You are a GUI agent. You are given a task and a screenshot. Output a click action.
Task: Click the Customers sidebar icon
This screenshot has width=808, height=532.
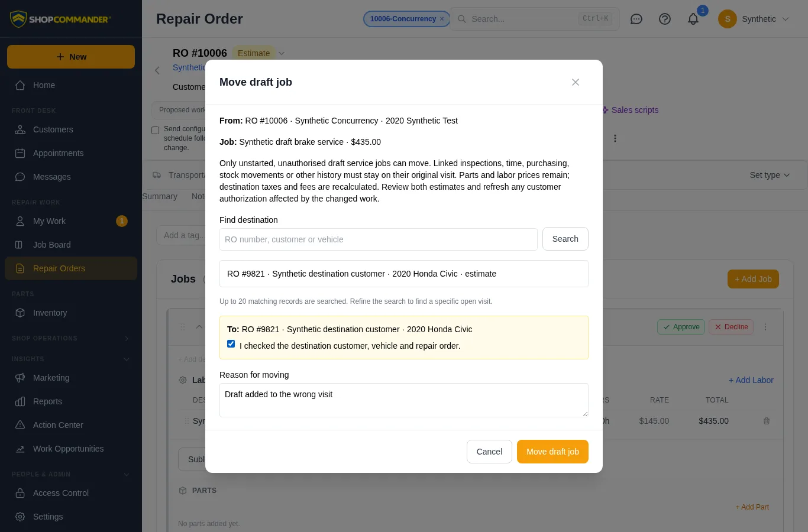20,129
